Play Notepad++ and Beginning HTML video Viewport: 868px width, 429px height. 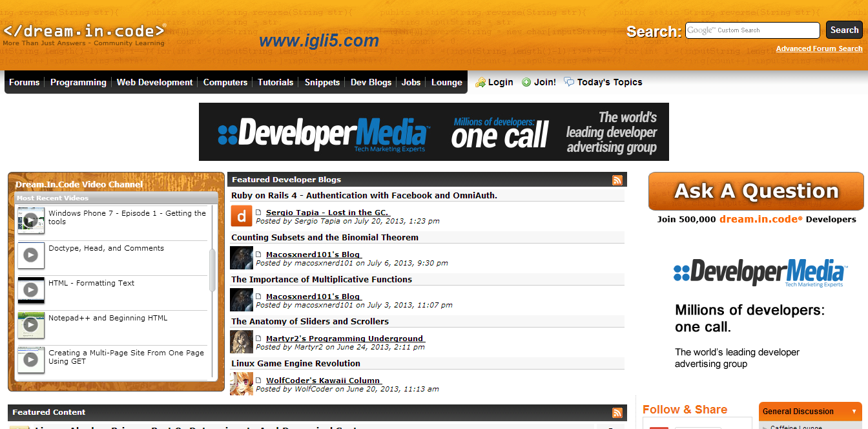31,326
